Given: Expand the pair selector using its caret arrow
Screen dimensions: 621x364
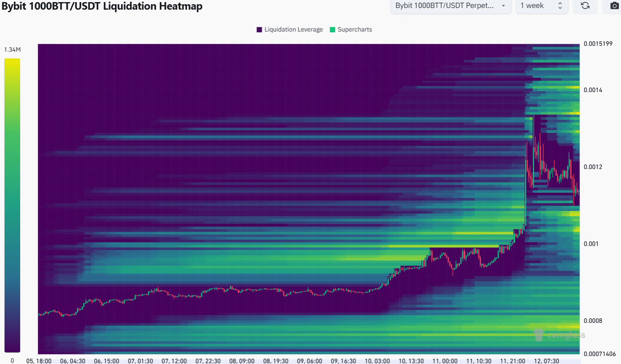Looking at the screenshot, I should [503, 6].
